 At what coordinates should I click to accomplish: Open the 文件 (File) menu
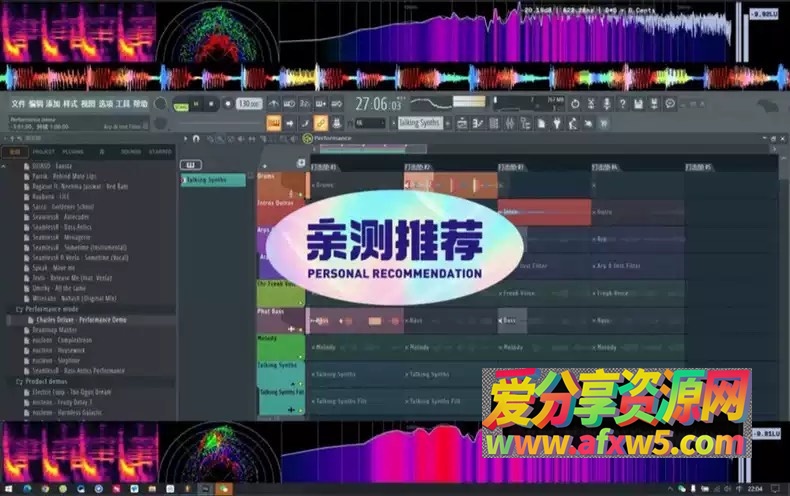tap(18, 104)
